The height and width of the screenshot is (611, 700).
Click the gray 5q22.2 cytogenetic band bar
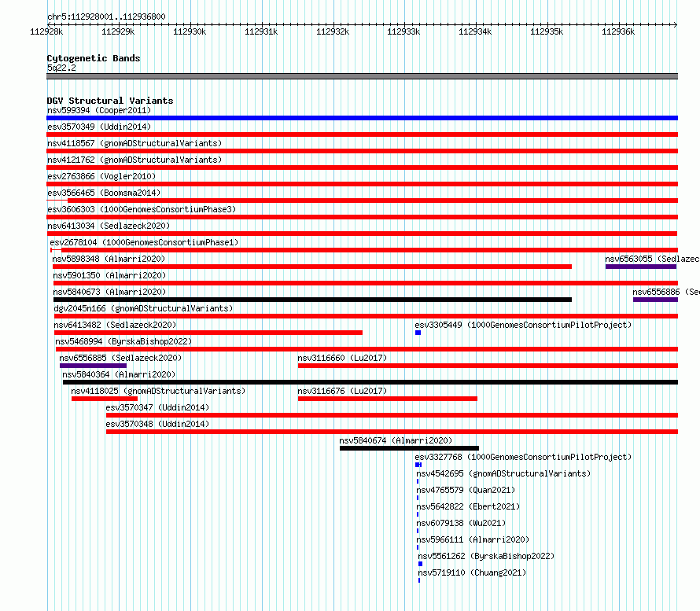(x=362, y=77)
